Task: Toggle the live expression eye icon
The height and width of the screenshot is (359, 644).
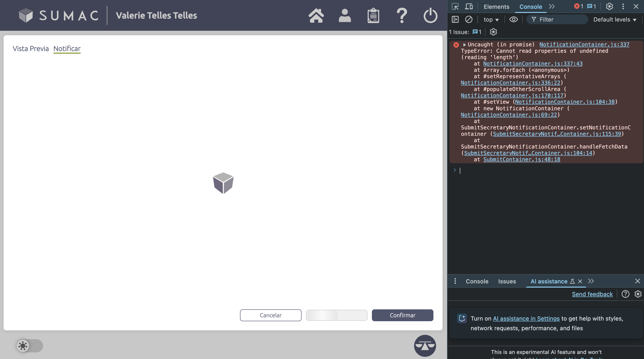Action: (513, 20)
